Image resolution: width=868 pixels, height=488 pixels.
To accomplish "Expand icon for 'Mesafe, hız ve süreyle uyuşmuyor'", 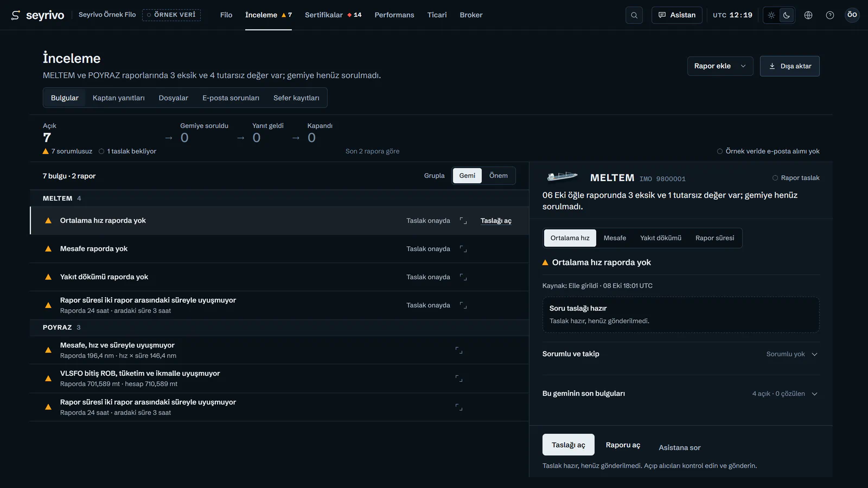I will click(x=459, y=350).
